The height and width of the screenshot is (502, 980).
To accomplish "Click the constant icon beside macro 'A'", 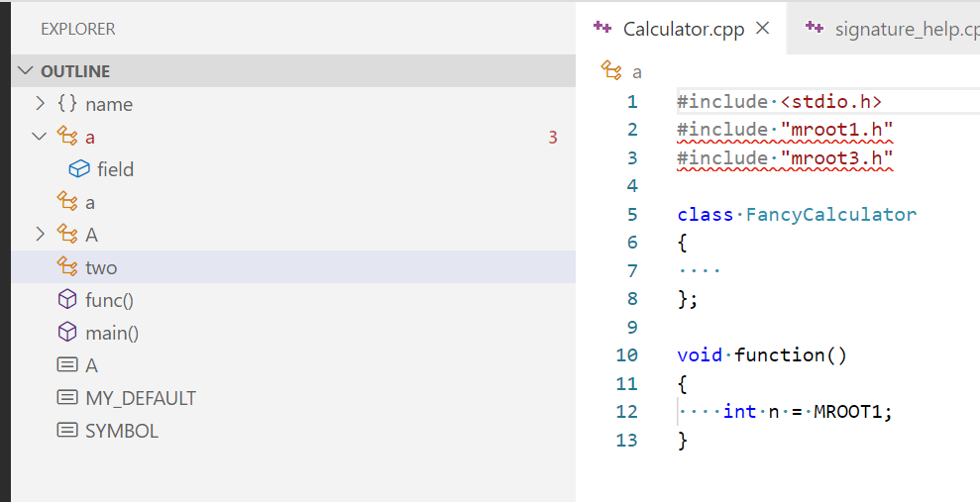I will [66, 364].
